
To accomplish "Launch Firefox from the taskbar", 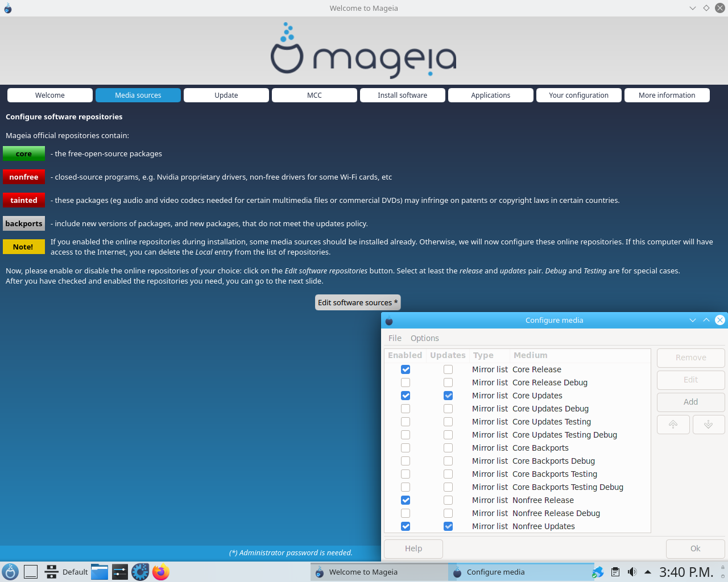I will pos(161,572).
